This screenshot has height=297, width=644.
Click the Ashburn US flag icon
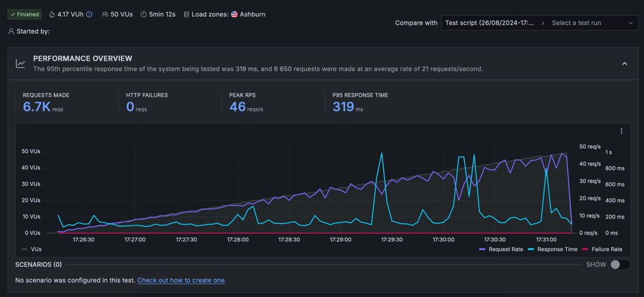coord(234,14)
